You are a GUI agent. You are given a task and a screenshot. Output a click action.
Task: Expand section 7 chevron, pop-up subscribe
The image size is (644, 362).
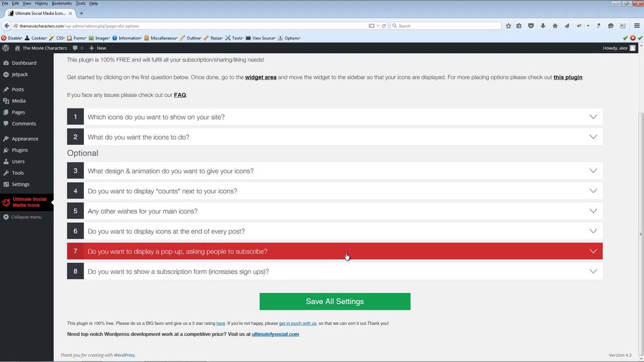point(593,251)
